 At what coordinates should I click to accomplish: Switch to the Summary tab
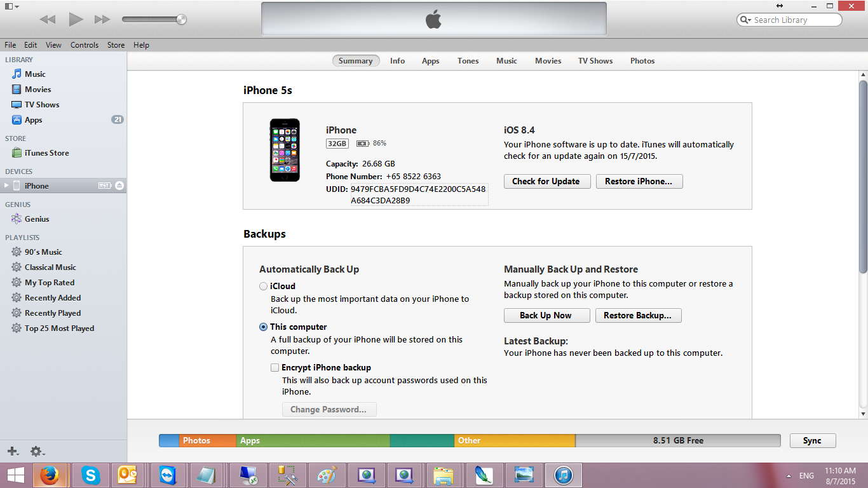click(x=356, y=61)
